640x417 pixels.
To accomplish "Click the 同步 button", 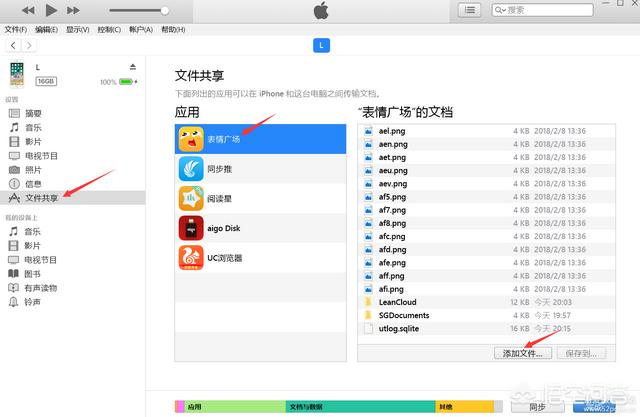I will click(x=537, y=408).
